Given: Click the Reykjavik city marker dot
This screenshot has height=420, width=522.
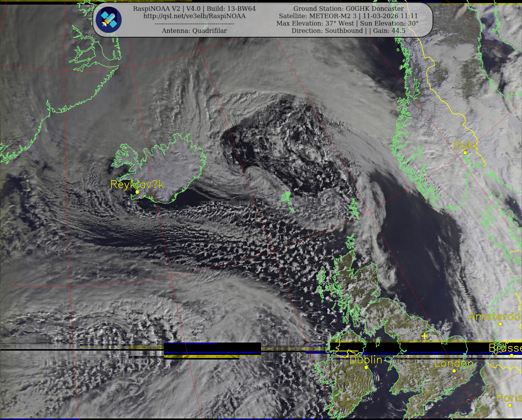Looking at the screenshot, I should (137, 192).
